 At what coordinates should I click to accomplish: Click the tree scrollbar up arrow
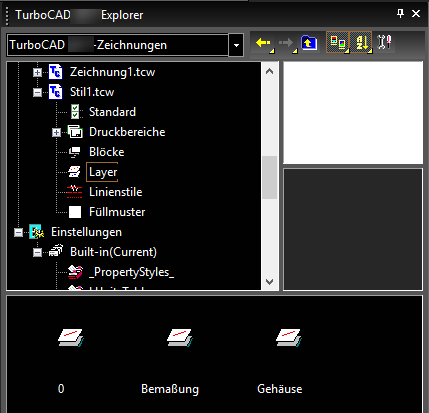tap(270, 71)
